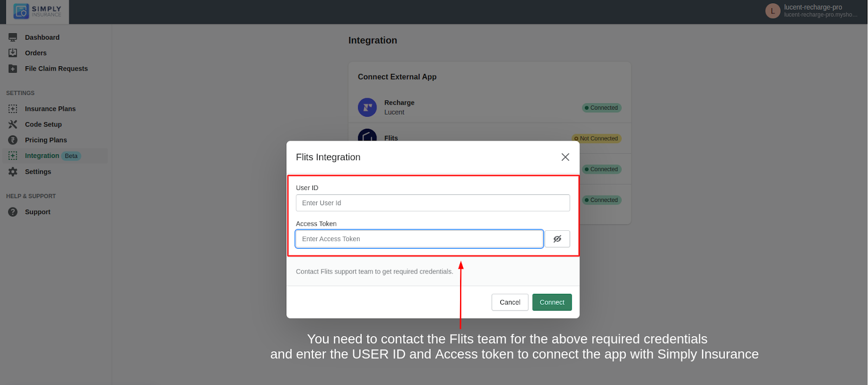Viewport: 868px width, 385px height.
Task: Click the Simply Insurance logo
Action: (37, 11)
